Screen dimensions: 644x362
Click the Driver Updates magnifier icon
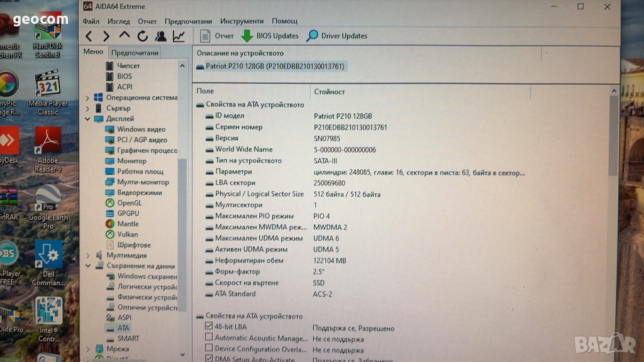312,36
